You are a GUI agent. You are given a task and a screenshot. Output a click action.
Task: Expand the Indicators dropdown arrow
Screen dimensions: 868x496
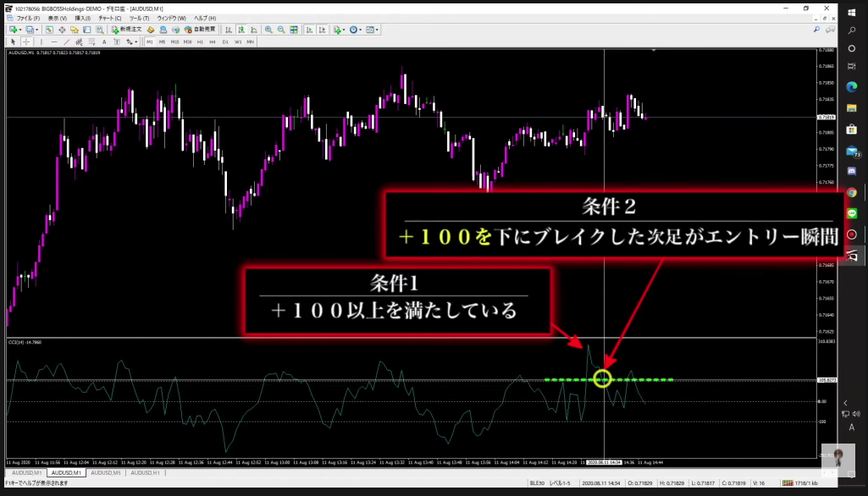(344, 30)
